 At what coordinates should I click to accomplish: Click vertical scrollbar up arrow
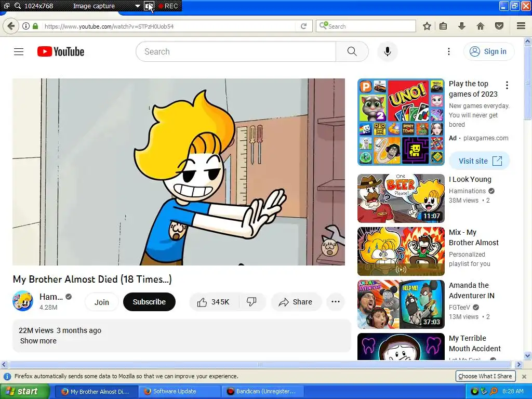(528, 42)
